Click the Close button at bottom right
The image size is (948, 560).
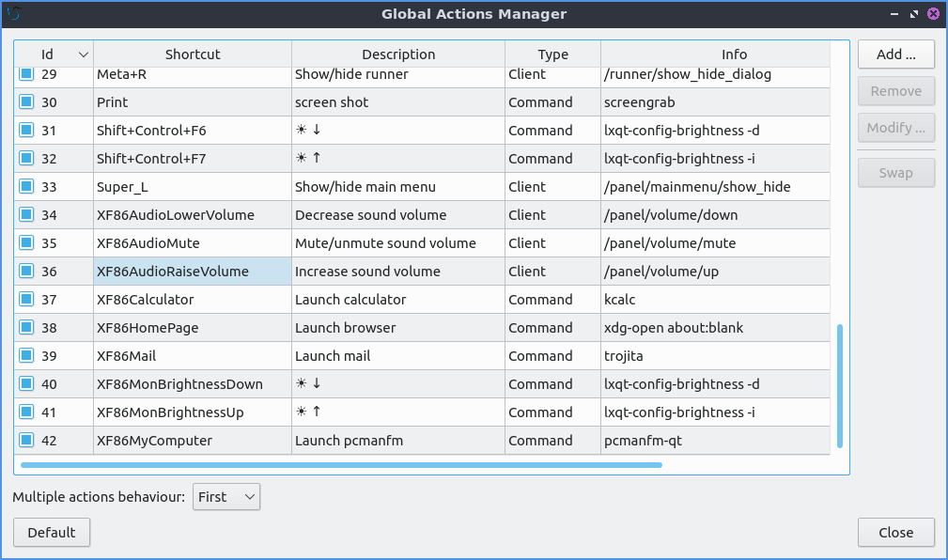(895, 533)
